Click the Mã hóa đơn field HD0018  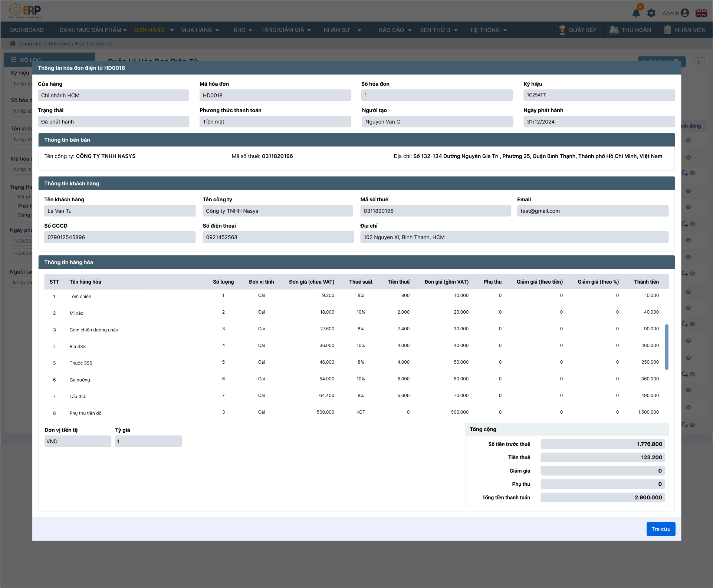coord(275,95)
